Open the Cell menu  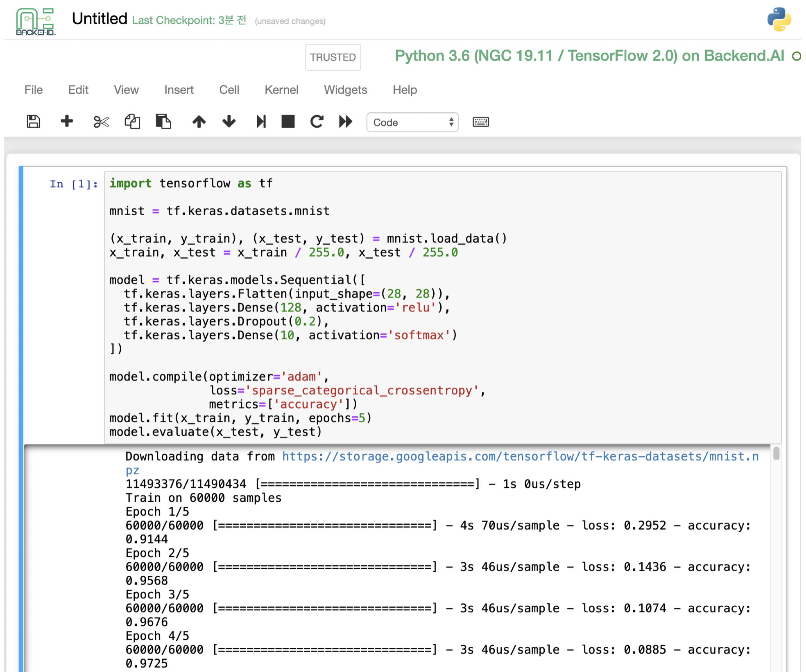(229, 90)
